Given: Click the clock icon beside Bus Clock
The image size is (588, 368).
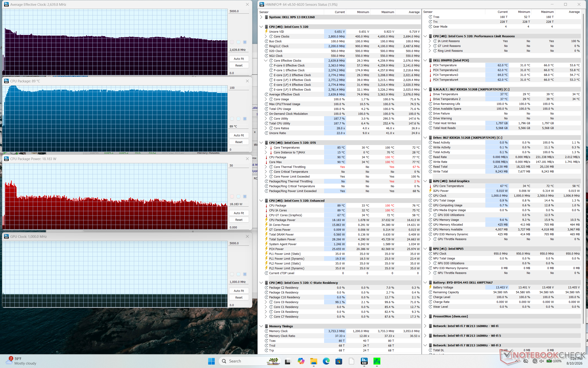Looking at the screenshot, I should (266, 41).
